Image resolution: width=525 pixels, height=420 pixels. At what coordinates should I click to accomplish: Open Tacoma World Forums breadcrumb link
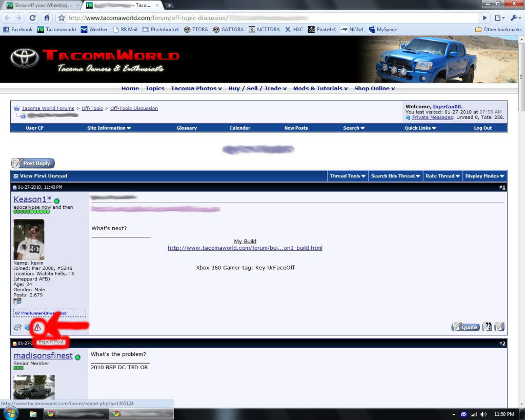pos(48,108)
